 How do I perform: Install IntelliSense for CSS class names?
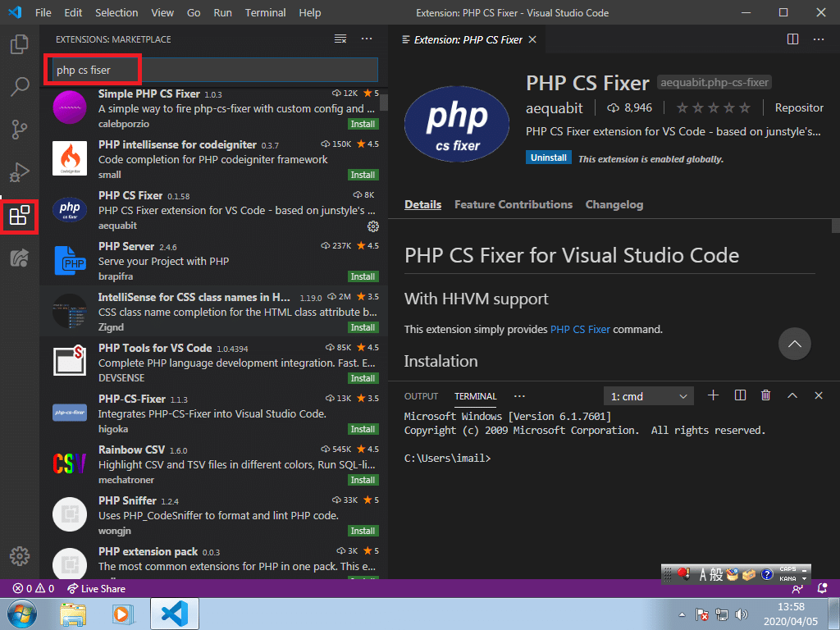click(363, 327)
